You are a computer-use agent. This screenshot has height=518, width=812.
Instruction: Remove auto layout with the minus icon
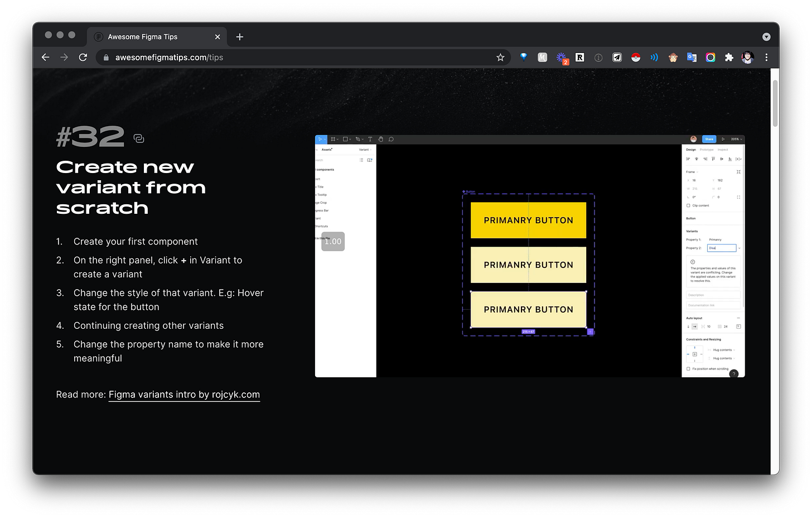point(738,318)
